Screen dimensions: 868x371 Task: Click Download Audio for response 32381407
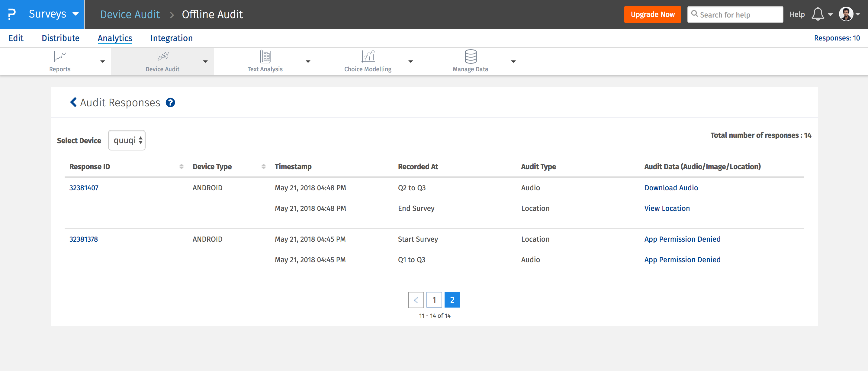[671, 187]
